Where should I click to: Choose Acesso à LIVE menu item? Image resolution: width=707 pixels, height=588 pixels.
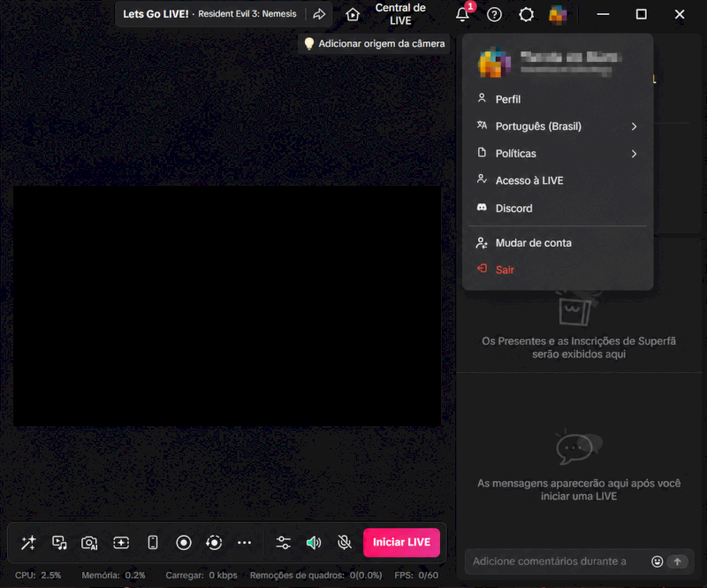[x=558, y=180]
